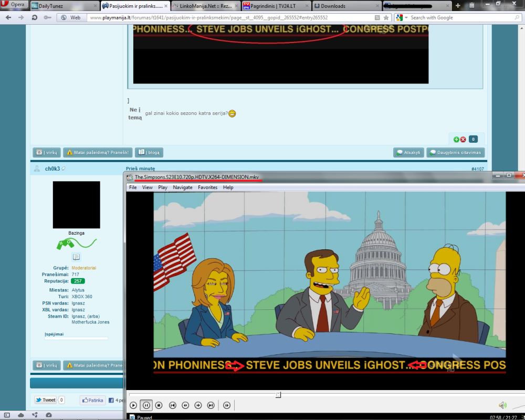
Task: Open the View menu in media player
Action: pos(148,187)
